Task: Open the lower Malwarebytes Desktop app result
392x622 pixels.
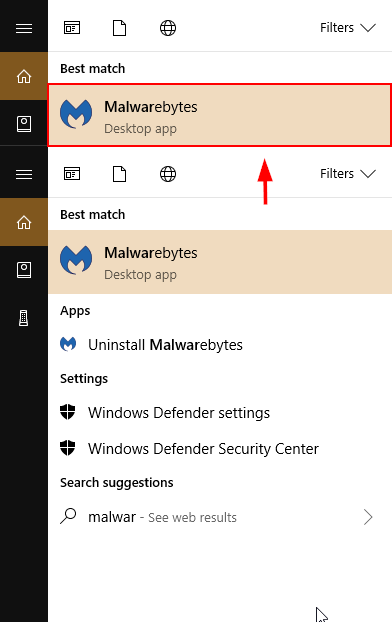Action: click(220, 262)
